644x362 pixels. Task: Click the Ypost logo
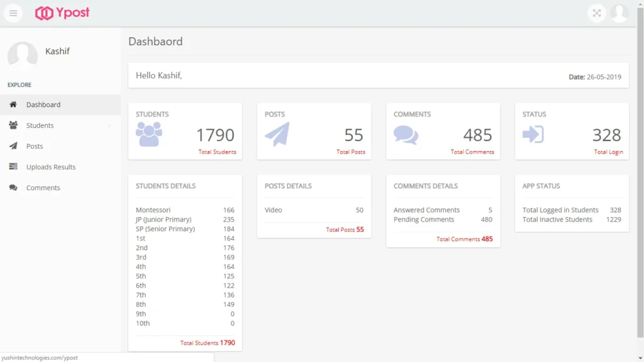[x=62, y=13]
